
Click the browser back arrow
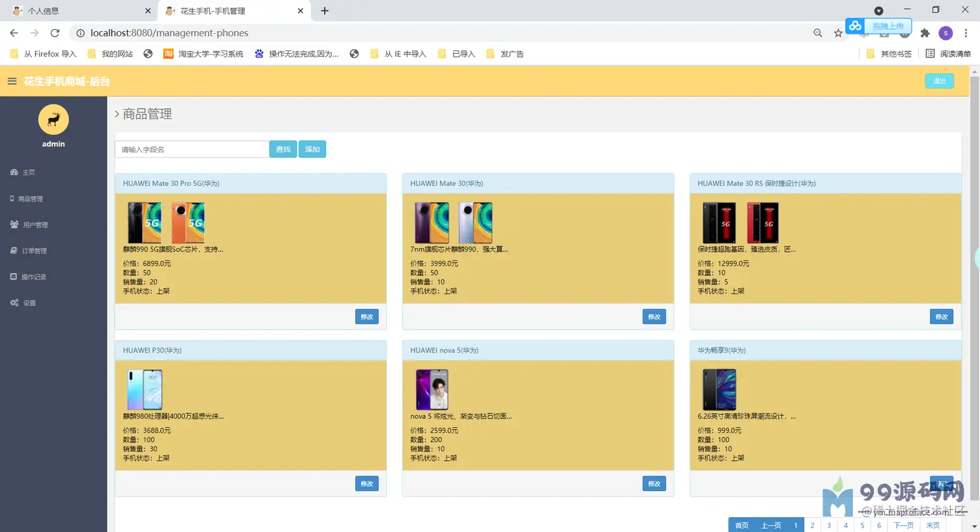coord(14,33)
